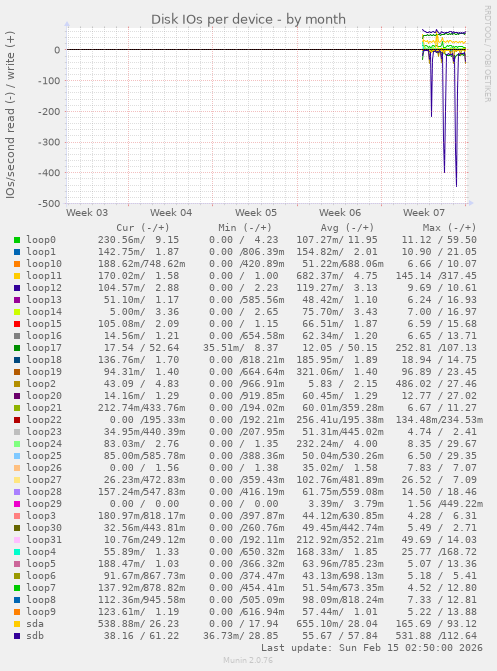Click the 'loop22' device name
Image resolution: width=497 pixels, height=671 pixels.
pyautogui.click(x=44, y=419)
